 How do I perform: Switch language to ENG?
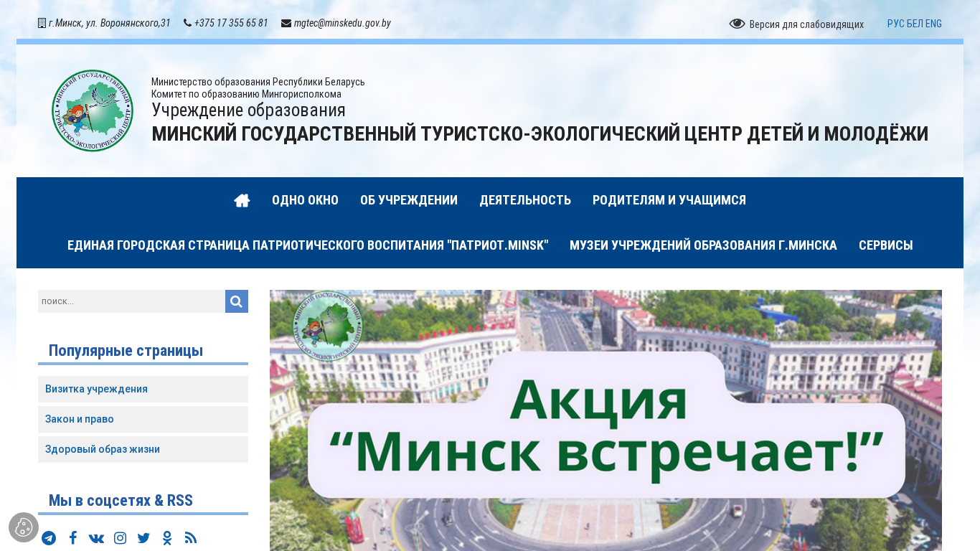click(x=933, y=24)
